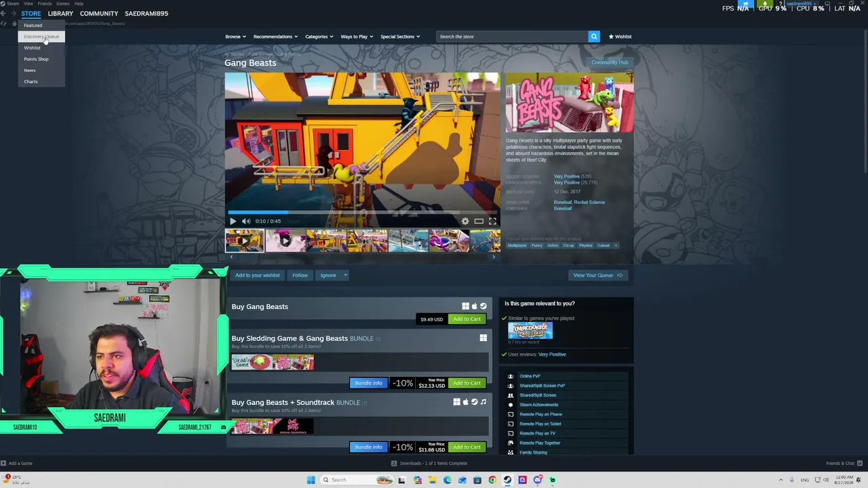This screenshot has height=488, width=868.
Task: Open the Windows Start menu
Action: 311,480
